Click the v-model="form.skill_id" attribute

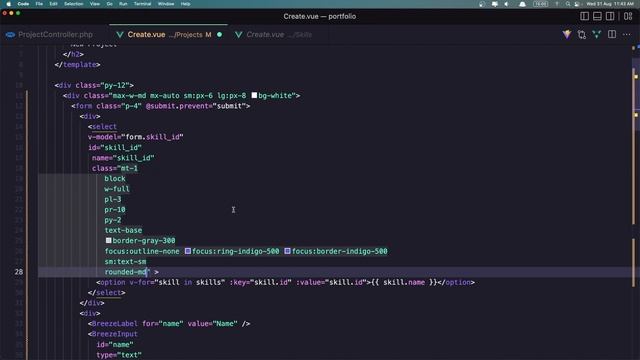(136, 137)
